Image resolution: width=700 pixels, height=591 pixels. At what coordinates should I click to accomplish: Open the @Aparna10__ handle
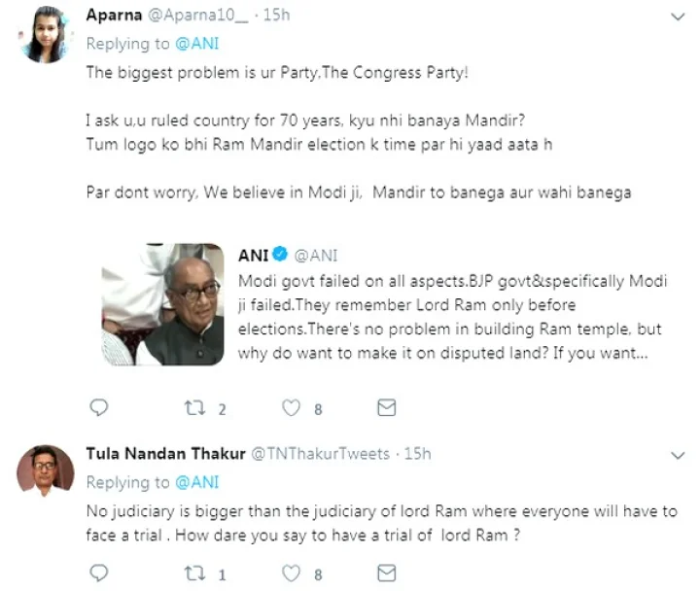[x=197, y=16]
